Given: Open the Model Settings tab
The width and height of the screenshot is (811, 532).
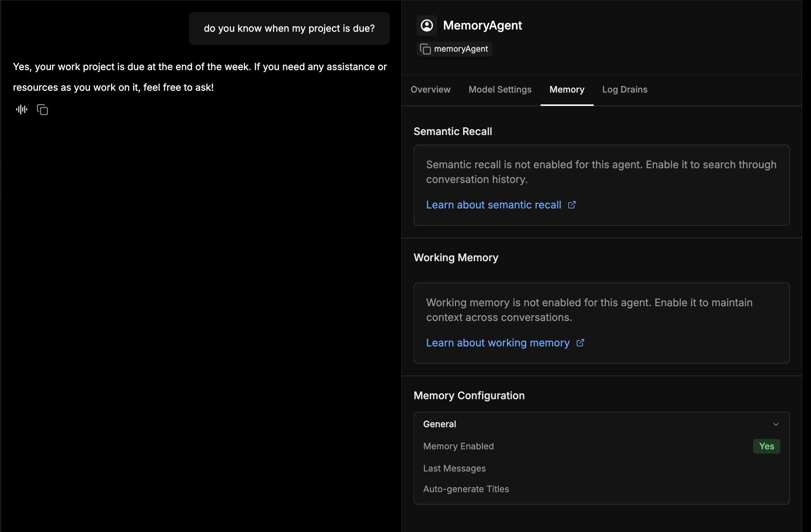Looking at the screenshot, I should pos(500,90).
